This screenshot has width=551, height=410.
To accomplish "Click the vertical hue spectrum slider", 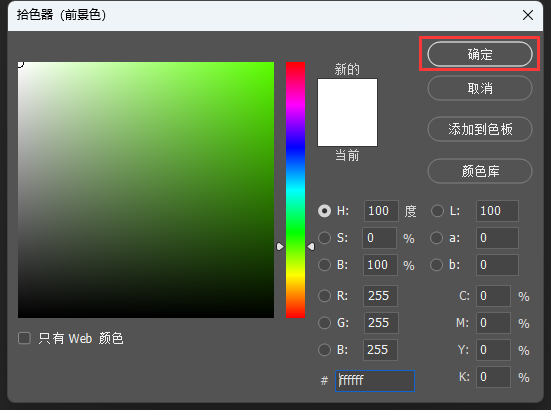I will point(296,190).
